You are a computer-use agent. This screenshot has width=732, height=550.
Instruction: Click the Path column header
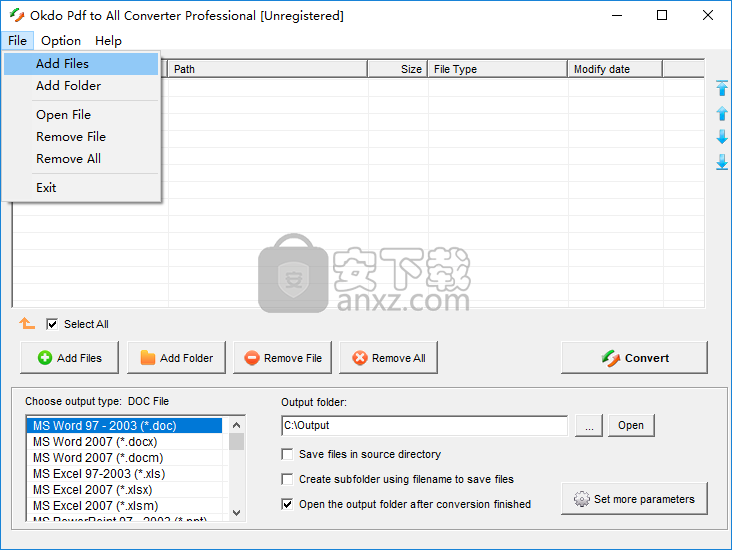(x=267, y=69)
